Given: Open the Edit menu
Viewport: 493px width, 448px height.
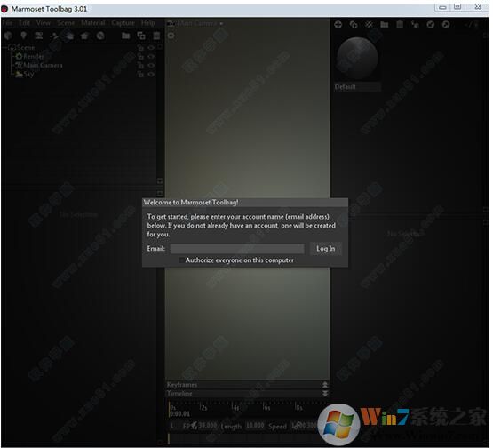Looking at the screenshot, I should [24, 23].
